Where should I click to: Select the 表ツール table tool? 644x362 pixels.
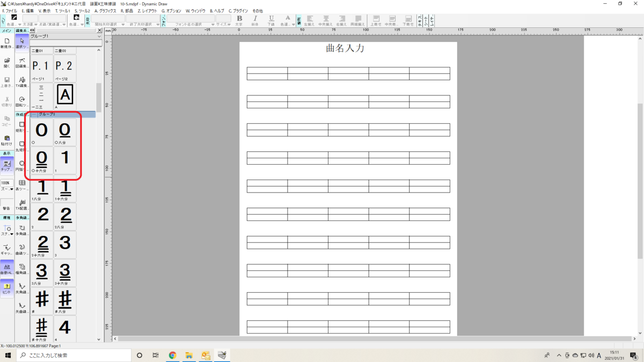coord(22,185)
